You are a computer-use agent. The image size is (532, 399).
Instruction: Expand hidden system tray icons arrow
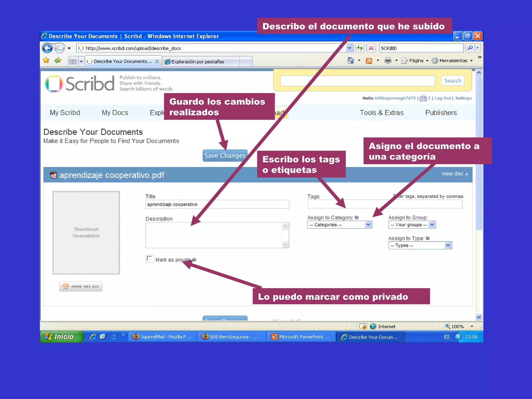coord(459,337)
